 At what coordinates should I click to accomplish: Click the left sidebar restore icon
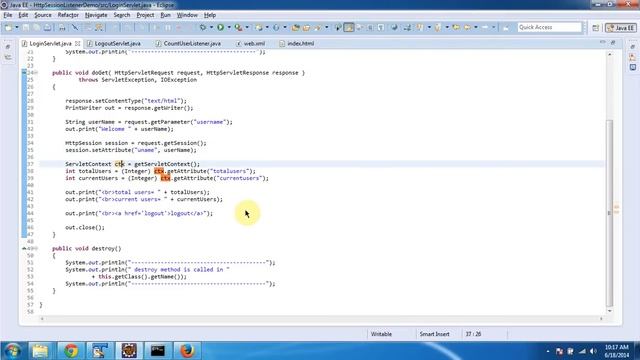click(8, 47)
